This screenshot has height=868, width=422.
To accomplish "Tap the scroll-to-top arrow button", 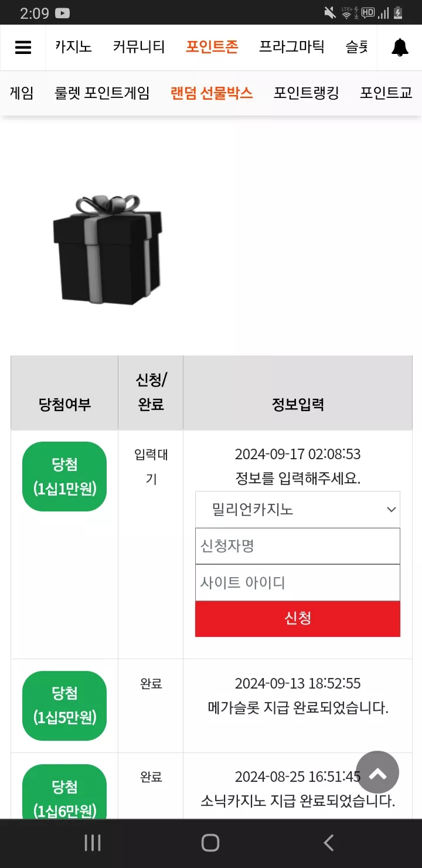I will pos(377,772).
